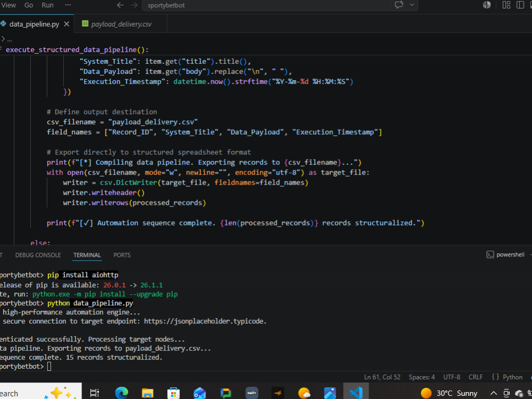Open File Explorer from the taskbar
The height and width of the screenshot is (399, 532).
click(147, 393)
